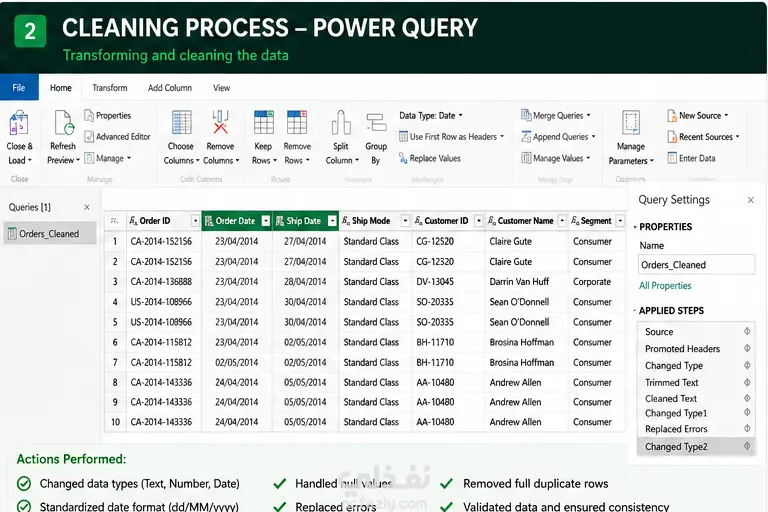Select the Orders_Cleaned query
768x512 pixels.
point(49,234)
